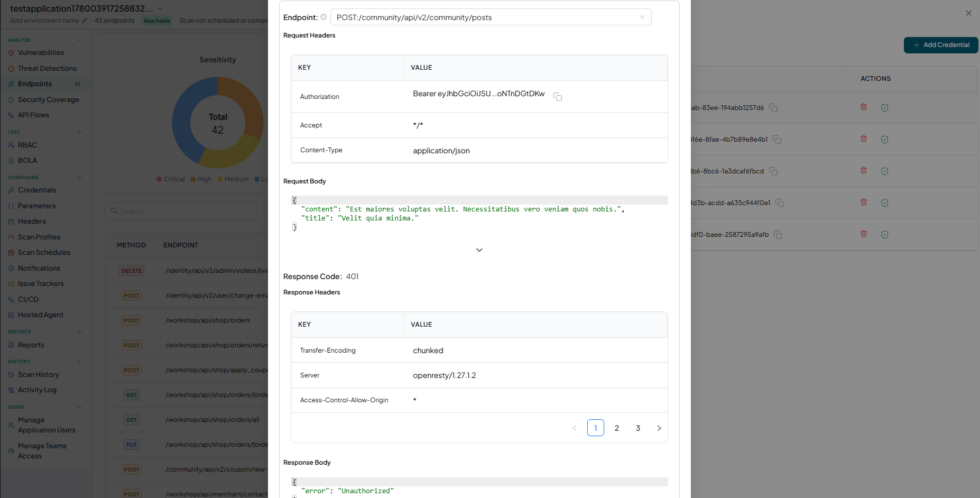Go to response headers page 2
This screenshot has width=980, height=498.
coord(617,428)
